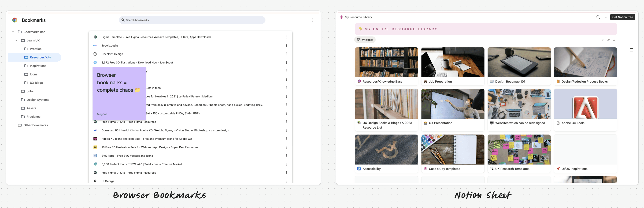The image size is (644, 208).
Task: Click the Checklist Design checkmark favicon
Action: pyautogui.click(x=95, y=54)
